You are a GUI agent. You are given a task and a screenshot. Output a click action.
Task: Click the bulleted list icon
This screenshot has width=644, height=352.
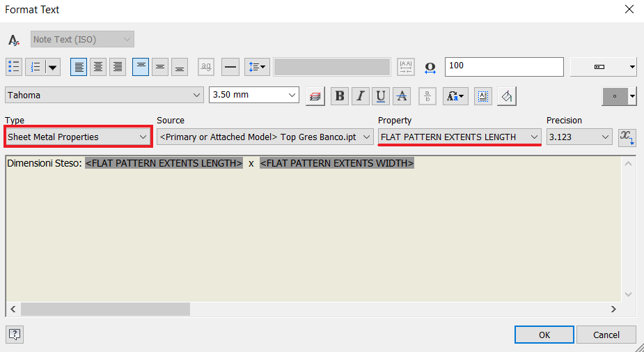click(14, 67)
